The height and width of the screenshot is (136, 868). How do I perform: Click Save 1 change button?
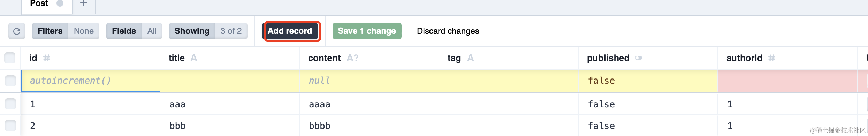point(367,31)
